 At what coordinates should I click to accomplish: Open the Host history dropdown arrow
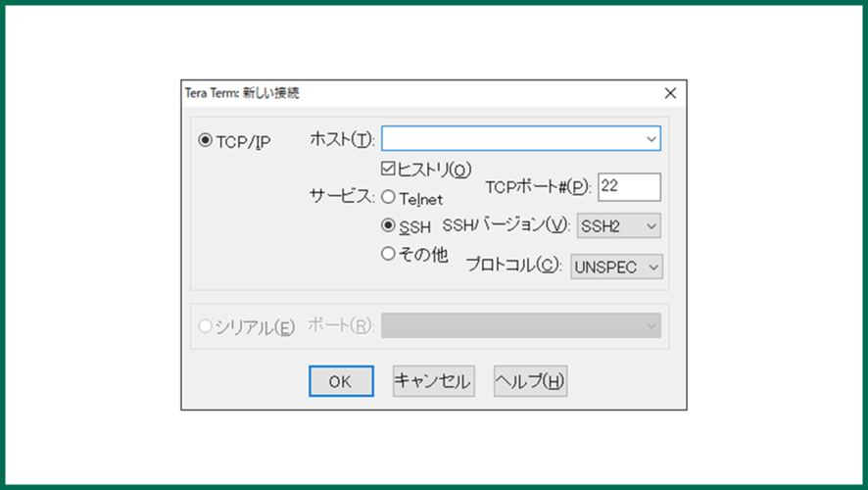pyautogui.click(x=651, y=138)
